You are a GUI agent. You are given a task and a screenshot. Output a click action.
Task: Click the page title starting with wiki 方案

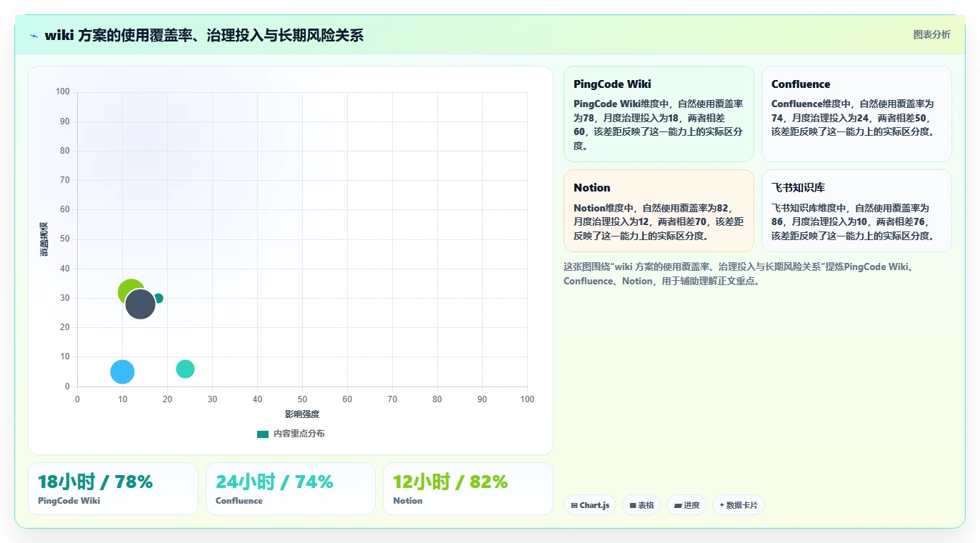point(204,35)
